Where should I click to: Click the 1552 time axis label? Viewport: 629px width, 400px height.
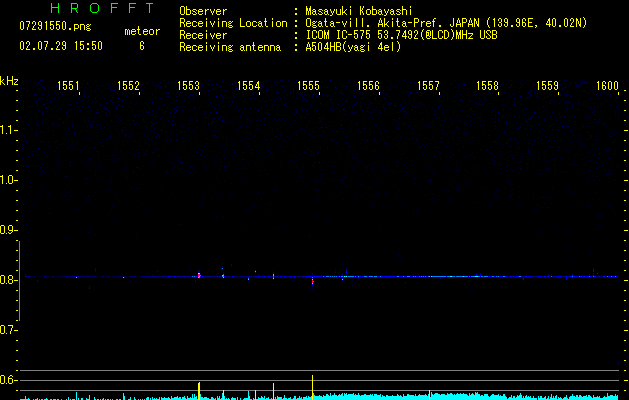coord(128,86)
